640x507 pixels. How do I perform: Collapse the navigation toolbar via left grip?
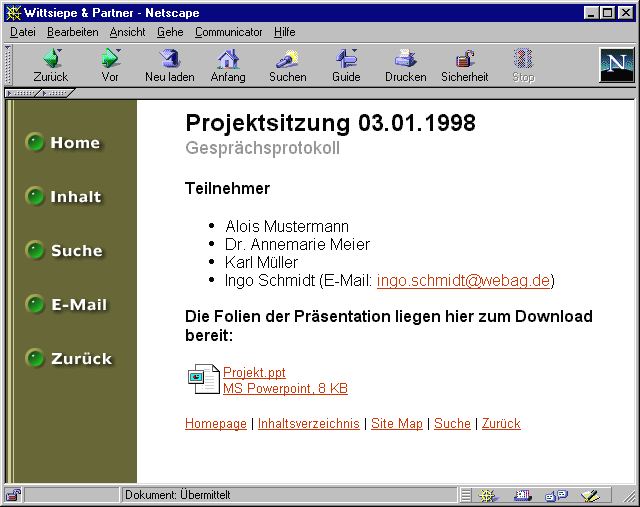(8, 64)
